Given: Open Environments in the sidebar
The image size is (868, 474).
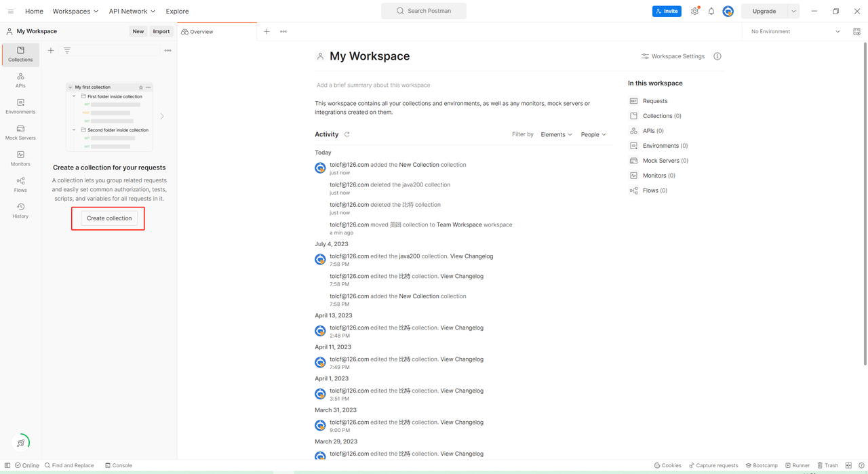Looking at the screenshot, I should (x=20, y=107).
